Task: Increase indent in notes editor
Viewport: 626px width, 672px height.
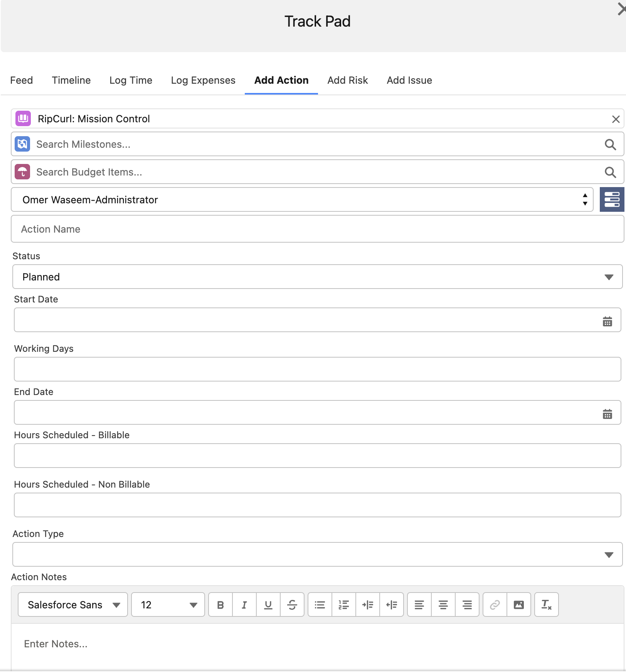Action: click(x=368, y=605)
